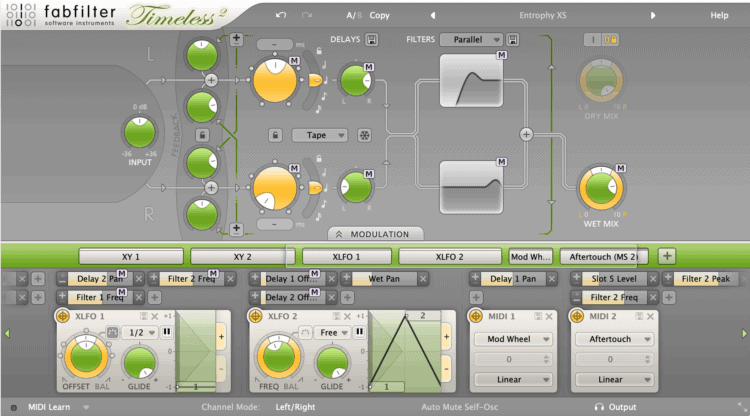The width and height of the screenshot is (750, 416).
Task: Click the filter mix plus circle
Action: click(526, 134)
